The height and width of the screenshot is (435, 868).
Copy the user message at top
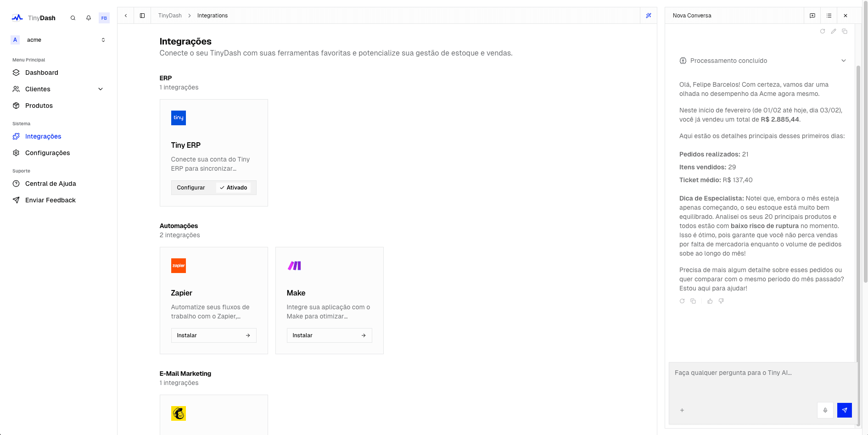coord(845,31)
